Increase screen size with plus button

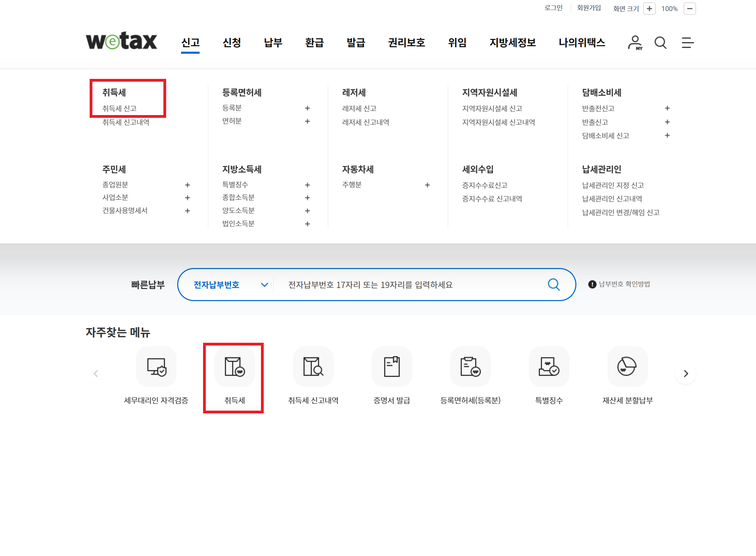[x=649, y=9]
